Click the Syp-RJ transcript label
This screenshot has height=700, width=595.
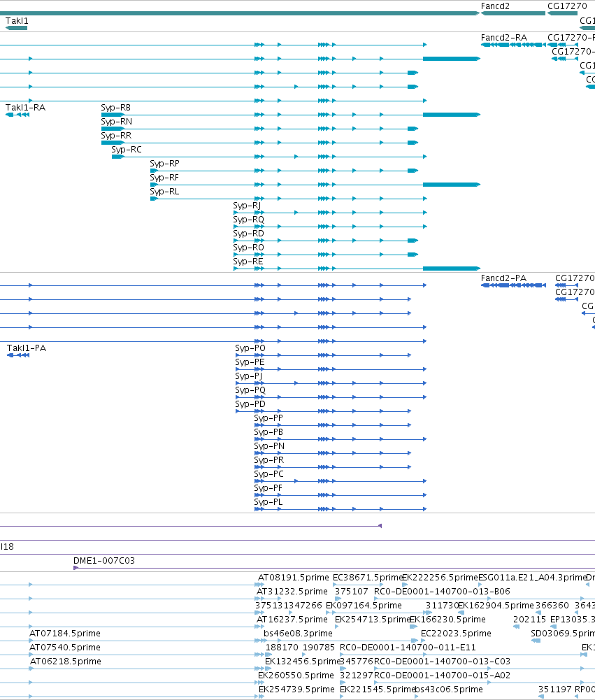coord(247,206)
